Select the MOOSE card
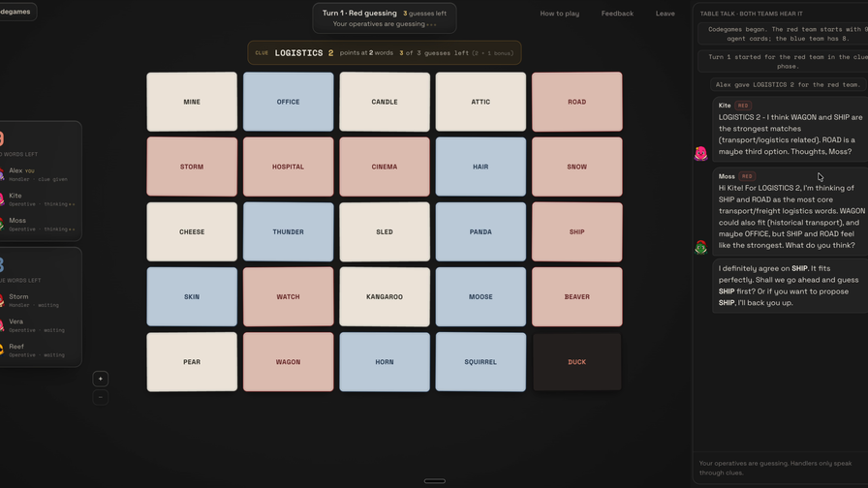The width and height of the screenshot is (868, 488). [x=480, y=296]
